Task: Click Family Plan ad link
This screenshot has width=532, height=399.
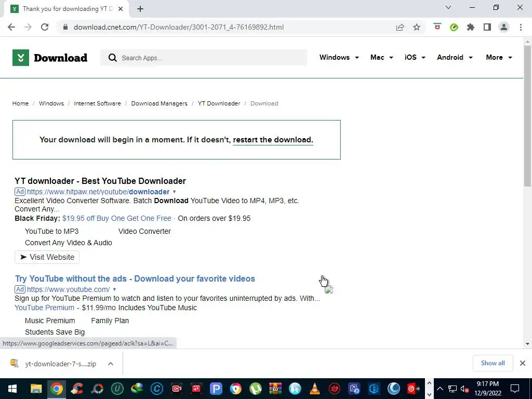Action: 110,321
